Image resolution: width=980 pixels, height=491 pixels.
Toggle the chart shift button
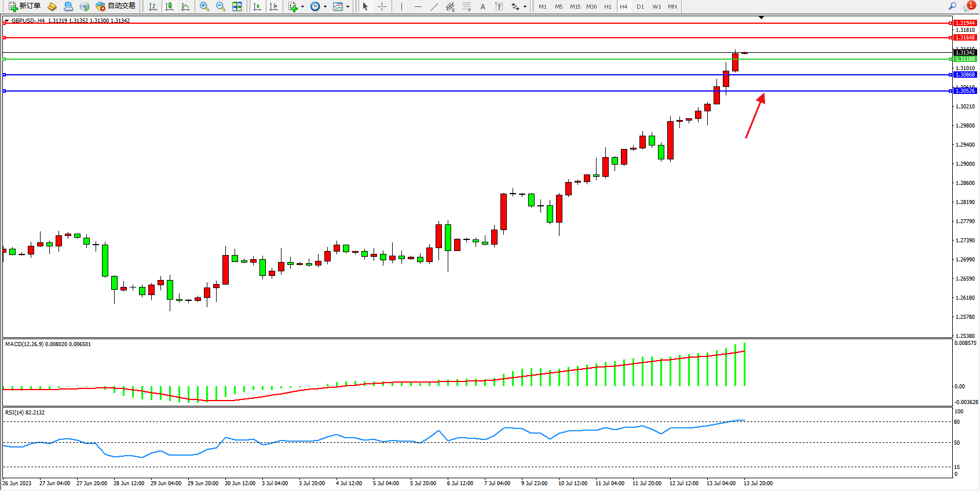[x=273, y=6]
